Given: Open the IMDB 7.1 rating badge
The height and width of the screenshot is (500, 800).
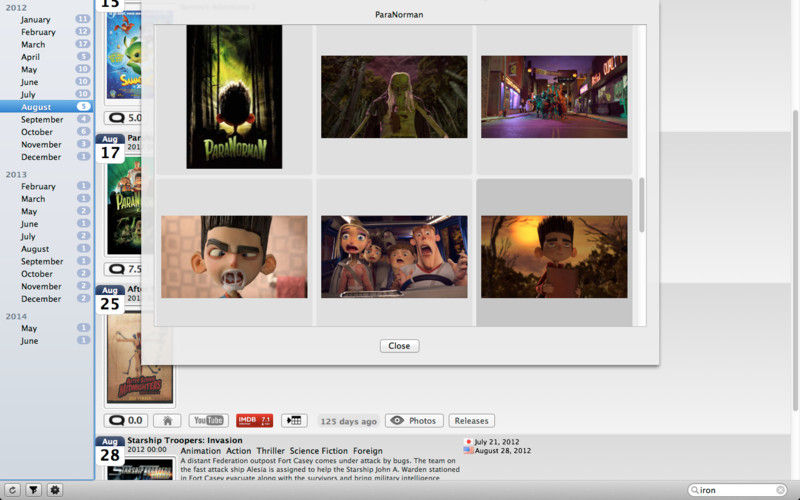Looking at the screenshot, I should click(x=255, y=421).
